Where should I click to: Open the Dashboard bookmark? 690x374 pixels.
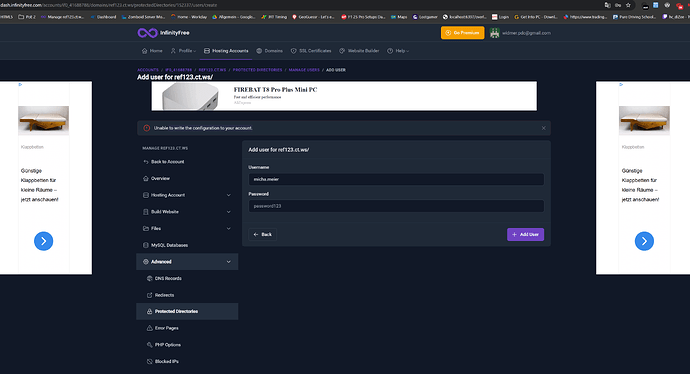pyautogui.click(x=103, y=17)
